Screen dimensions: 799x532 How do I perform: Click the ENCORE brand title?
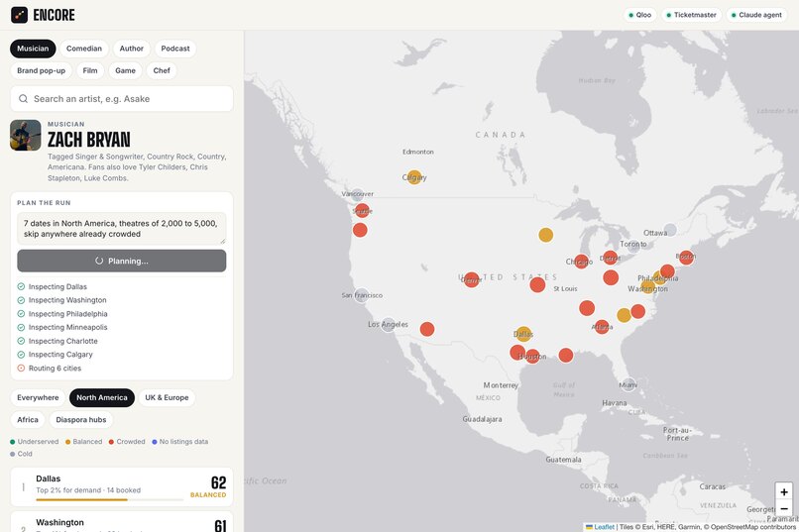coord(54,15)
